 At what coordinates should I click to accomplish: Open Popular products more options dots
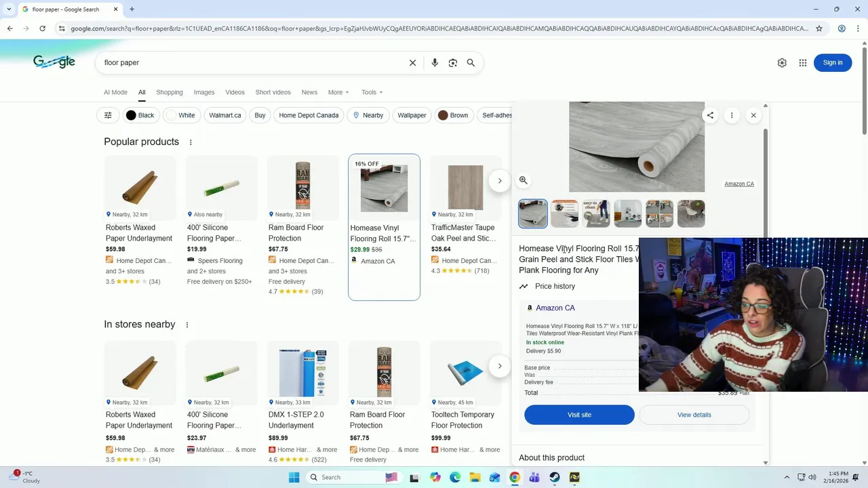(191, 142)
